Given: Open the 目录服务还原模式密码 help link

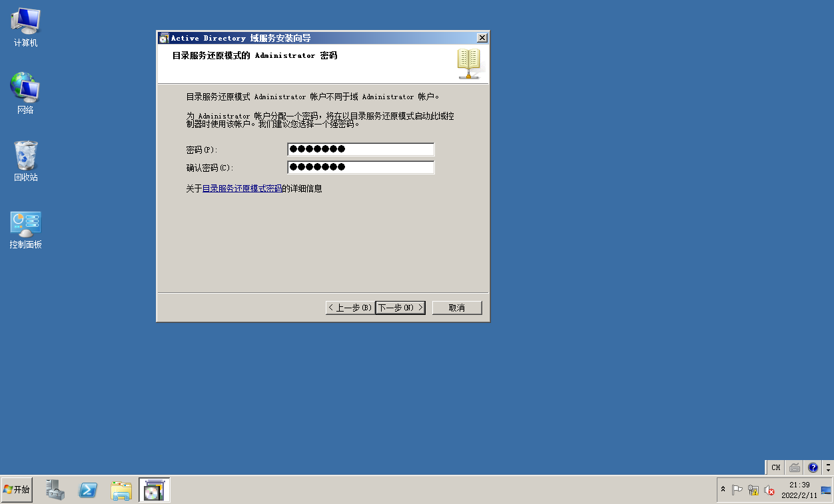Looking at the screenshot, I should tap(242, 188).
